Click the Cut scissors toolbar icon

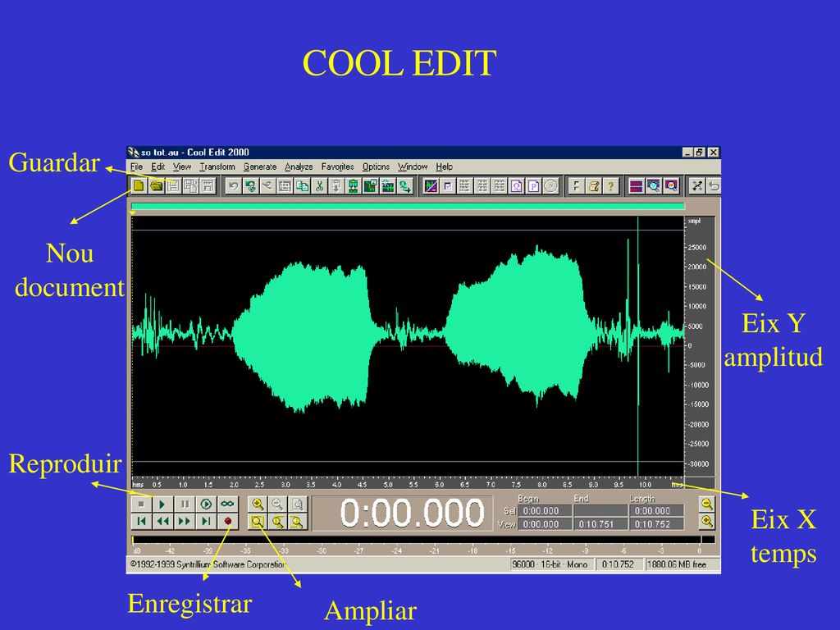pos(319,186)
